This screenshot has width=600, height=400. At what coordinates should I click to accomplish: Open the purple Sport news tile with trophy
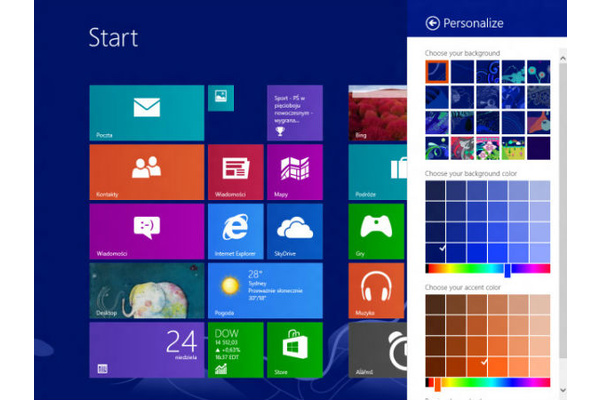click(295, 113)
